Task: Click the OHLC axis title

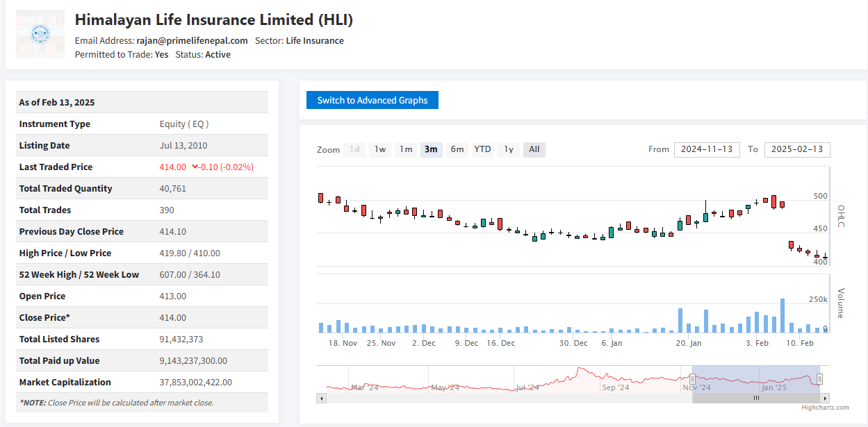Action: click(840, 216)
